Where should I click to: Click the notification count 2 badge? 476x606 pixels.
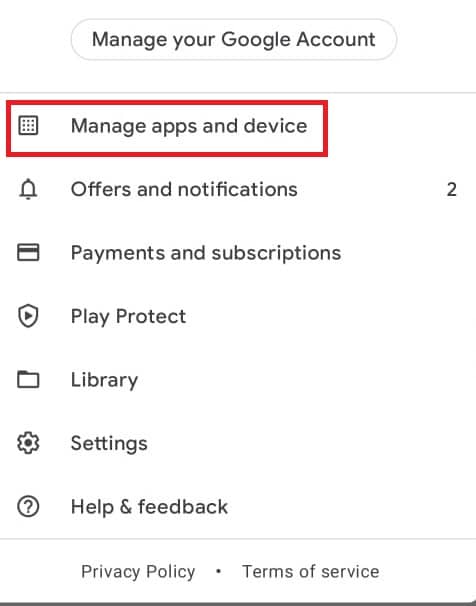point(452,189)
